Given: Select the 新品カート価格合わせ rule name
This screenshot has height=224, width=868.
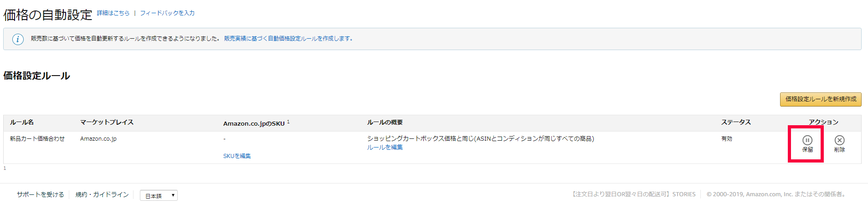Looking at the screenshot, I should tap(37, 139).
